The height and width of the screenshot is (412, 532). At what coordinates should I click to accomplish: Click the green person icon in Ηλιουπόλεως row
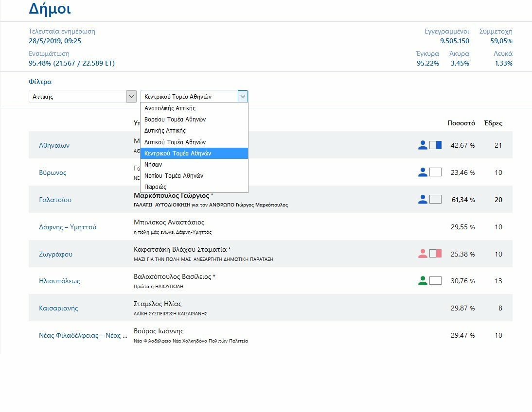coord(423,281)
